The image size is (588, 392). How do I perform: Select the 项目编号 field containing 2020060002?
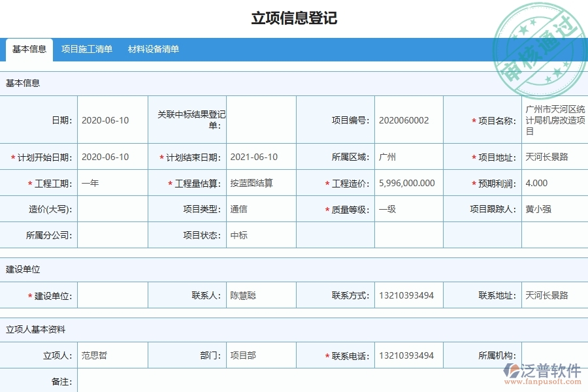click(405, 120)
